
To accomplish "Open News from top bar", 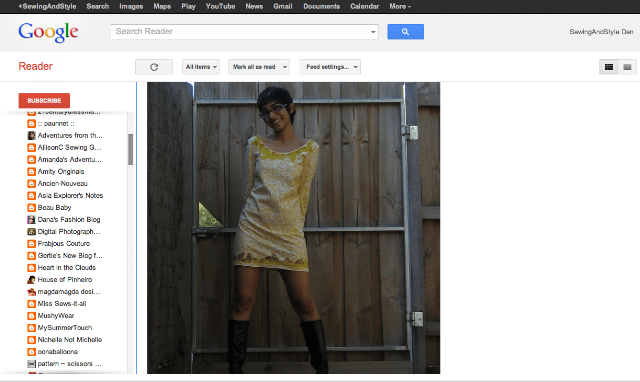I will (254, 7).
